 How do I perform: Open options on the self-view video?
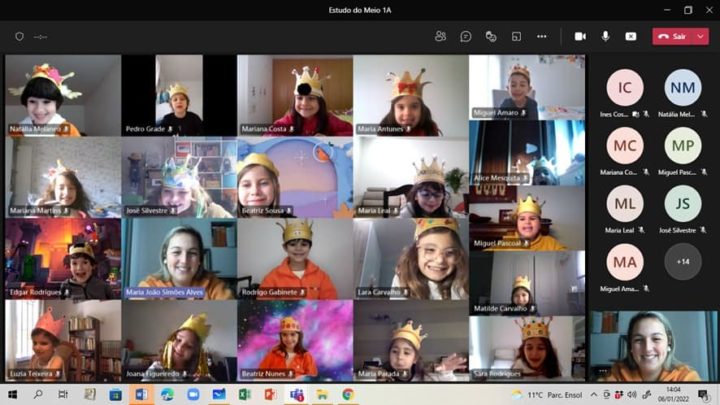[602, 371]
